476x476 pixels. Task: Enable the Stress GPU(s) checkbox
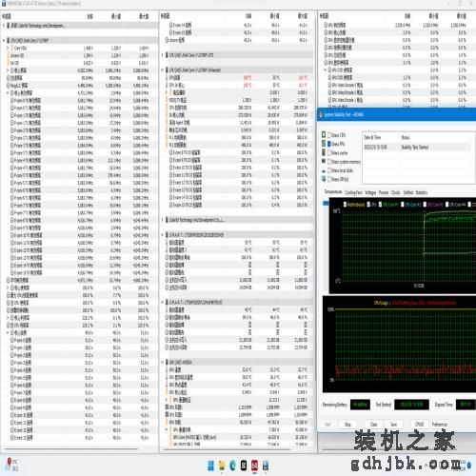[x=329, y=179]
